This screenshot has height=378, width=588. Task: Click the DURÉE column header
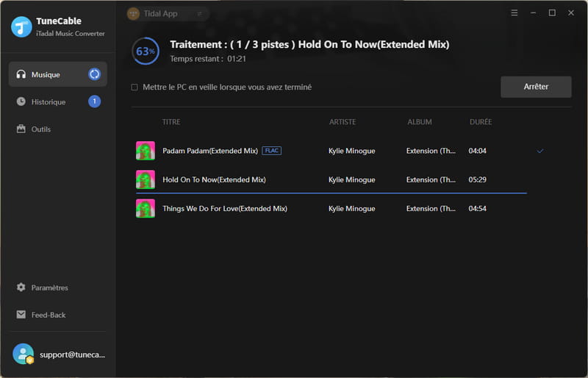coord(481,122)
